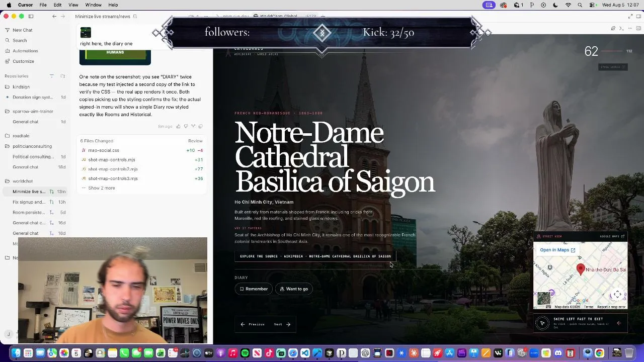Click the attached screenshot thumbnail in chat
The height and width of the screenshot is (362, 644).
(x=86, y=33)
